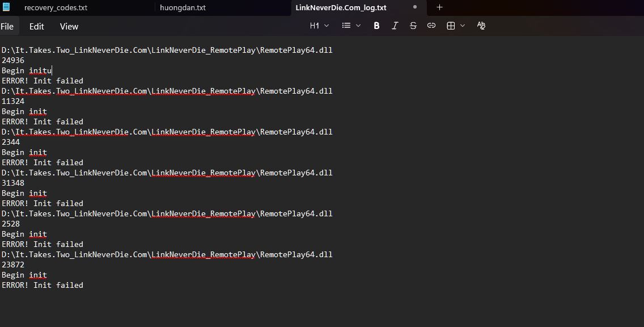Toggle bold formatting

click(x=376, y=26)
